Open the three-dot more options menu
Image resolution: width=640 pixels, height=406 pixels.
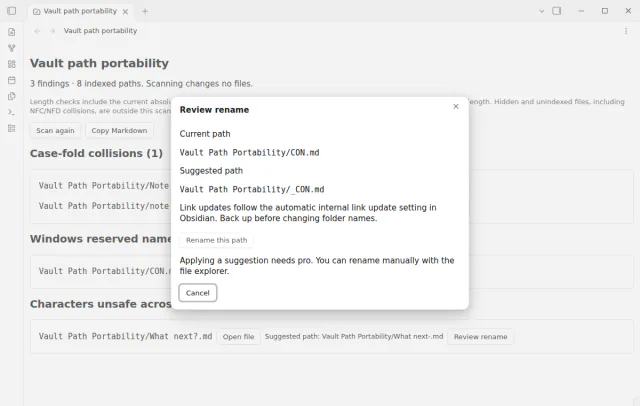click(626, 31)
